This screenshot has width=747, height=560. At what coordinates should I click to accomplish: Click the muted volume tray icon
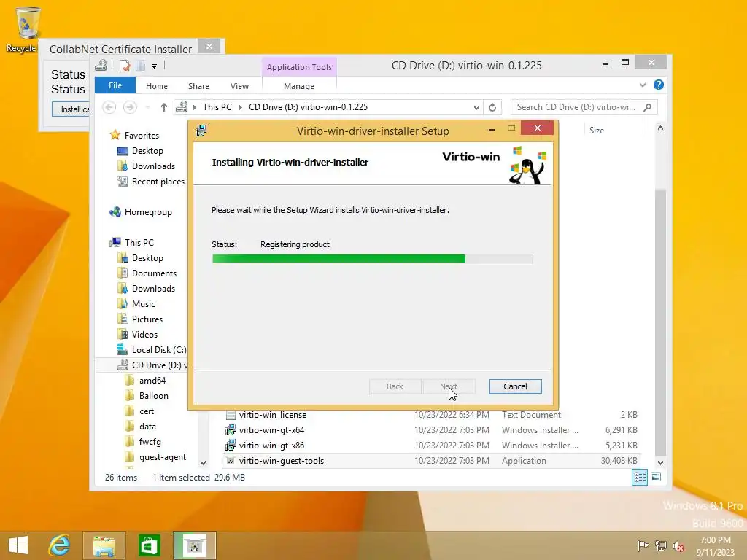678,546
